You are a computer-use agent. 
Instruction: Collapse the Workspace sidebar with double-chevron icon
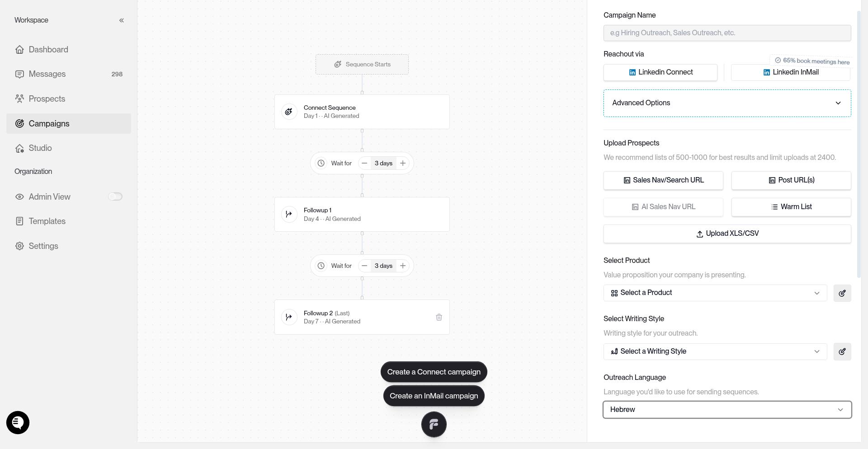(121, 20)
